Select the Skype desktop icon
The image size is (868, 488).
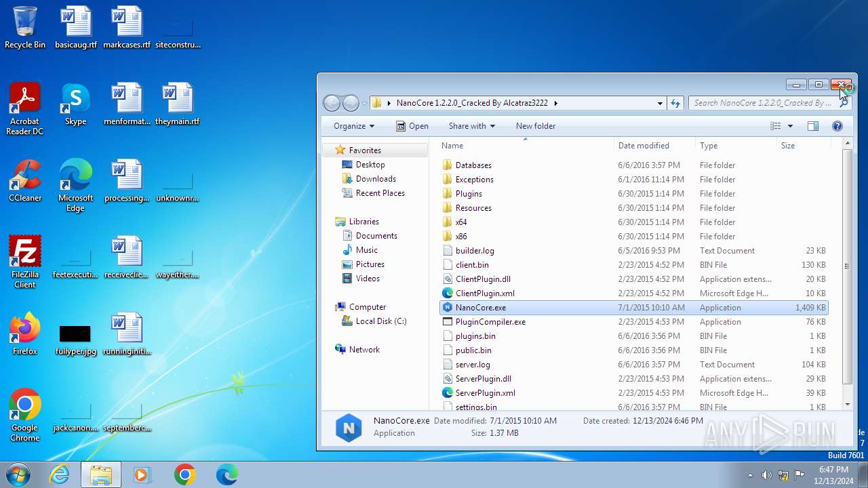(x=75, y=104)
